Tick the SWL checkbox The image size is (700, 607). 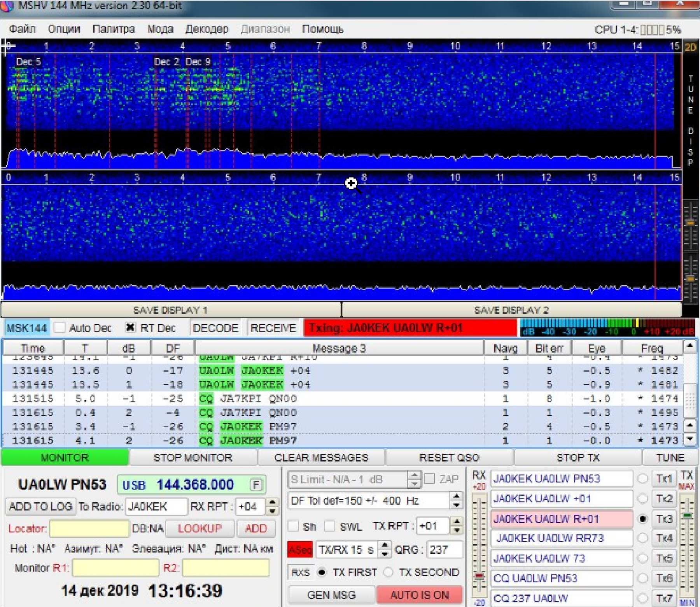(x=330, y=526)
